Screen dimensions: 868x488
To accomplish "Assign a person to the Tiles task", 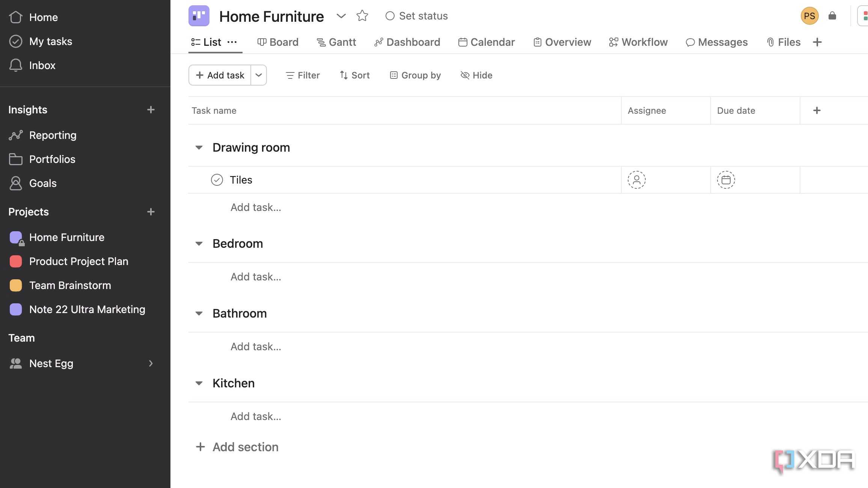I will point(637,180).
